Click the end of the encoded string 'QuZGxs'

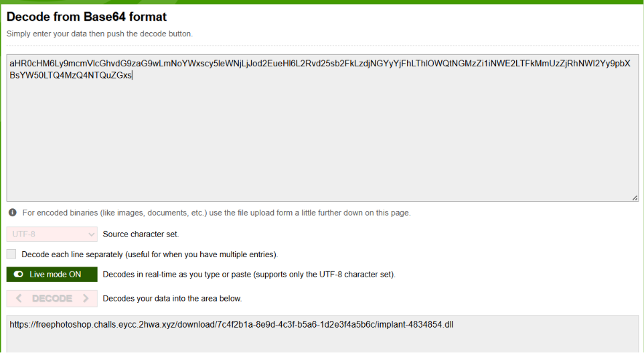click(132, 75)
